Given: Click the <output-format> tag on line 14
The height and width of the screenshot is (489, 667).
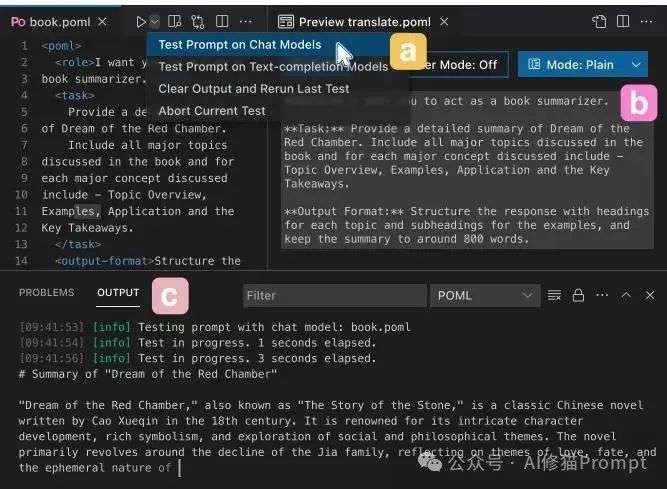Looking at the screenshot, I should pyautogui.click(x=104, y=261).
